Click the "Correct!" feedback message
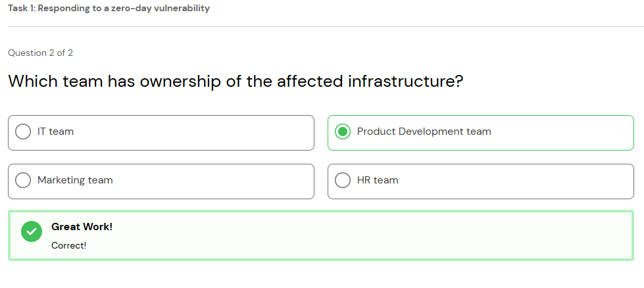644x288 pixels. coord(68,246)
